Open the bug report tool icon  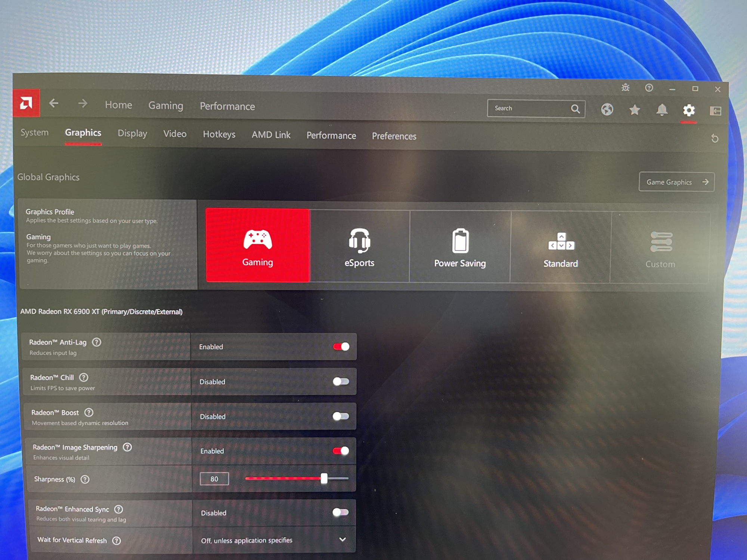625,88
